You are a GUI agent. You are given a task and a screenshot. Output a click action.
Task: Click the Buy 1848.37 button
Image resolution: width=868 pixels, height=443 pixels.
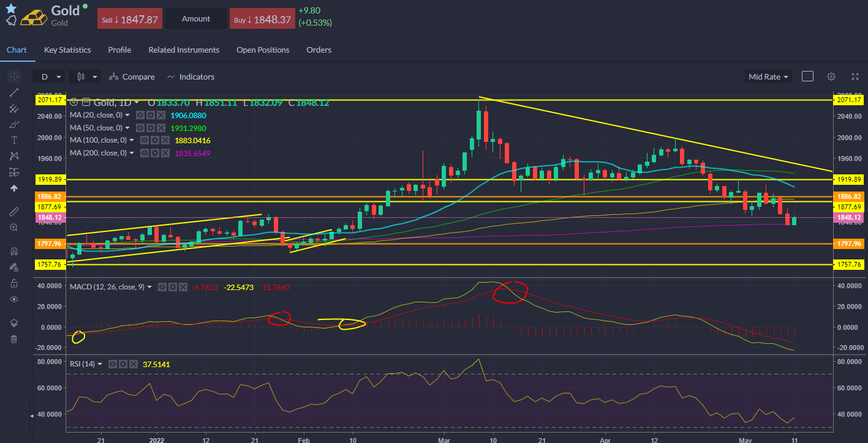point(262,19)
